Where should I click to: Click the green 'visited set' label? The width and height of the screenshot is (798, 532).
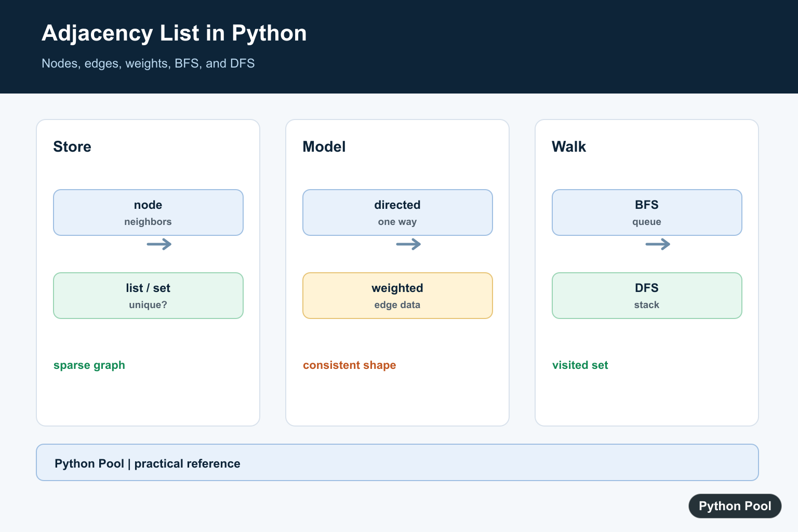580,365
